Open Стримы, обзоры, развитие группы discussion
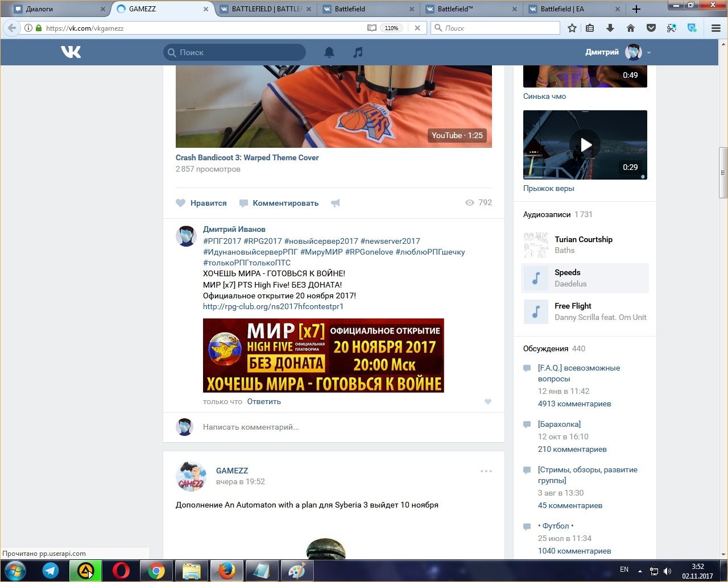 [x=588, y=475]
